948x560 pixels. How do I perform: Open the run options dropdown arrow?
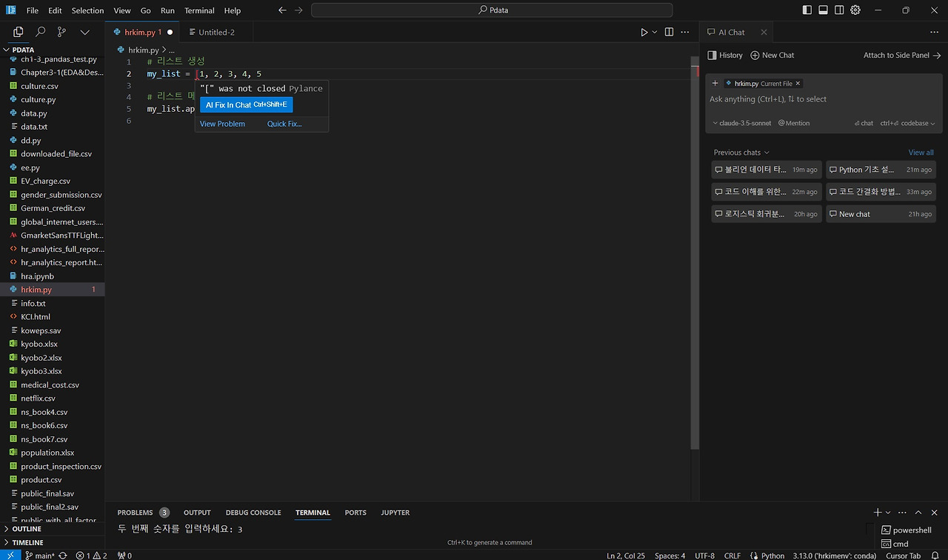pos(655,32)
